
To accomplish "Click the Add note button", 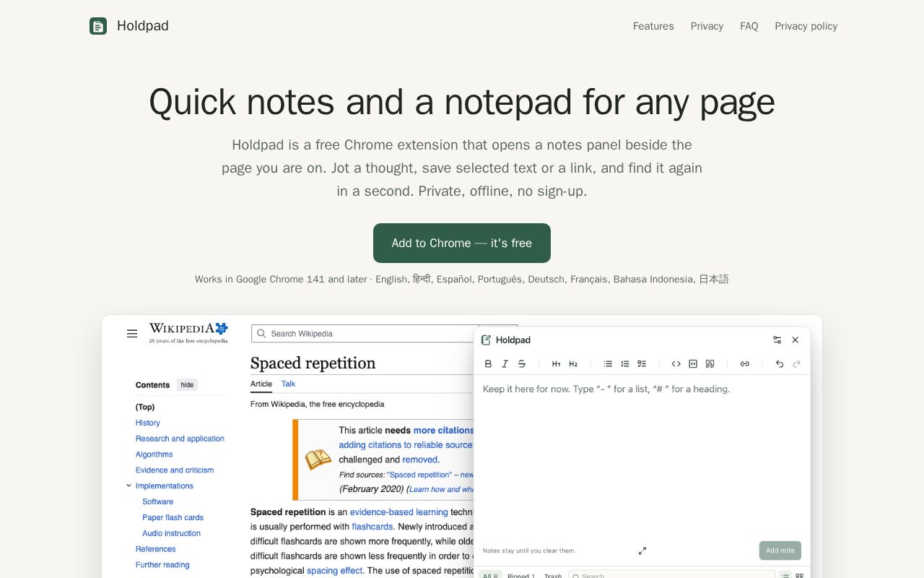I will [780, 551].
